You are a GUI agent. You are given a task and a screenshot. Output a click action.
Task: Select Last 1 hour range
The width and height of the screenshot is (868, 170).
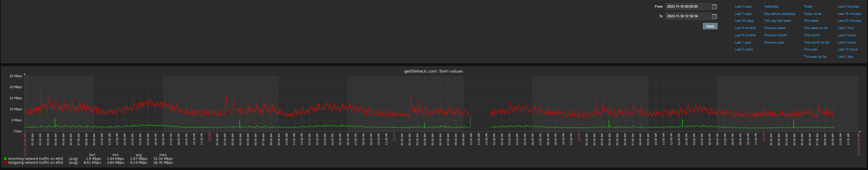coord(846,28)
